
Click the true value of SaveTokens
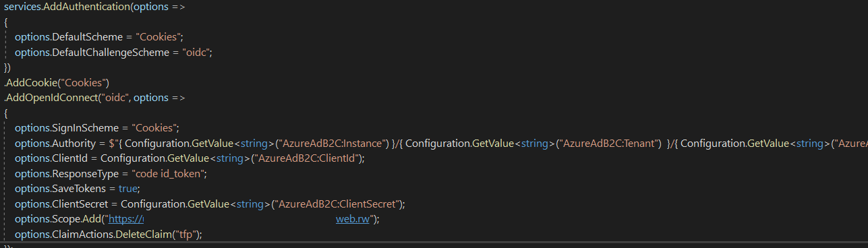127,188
